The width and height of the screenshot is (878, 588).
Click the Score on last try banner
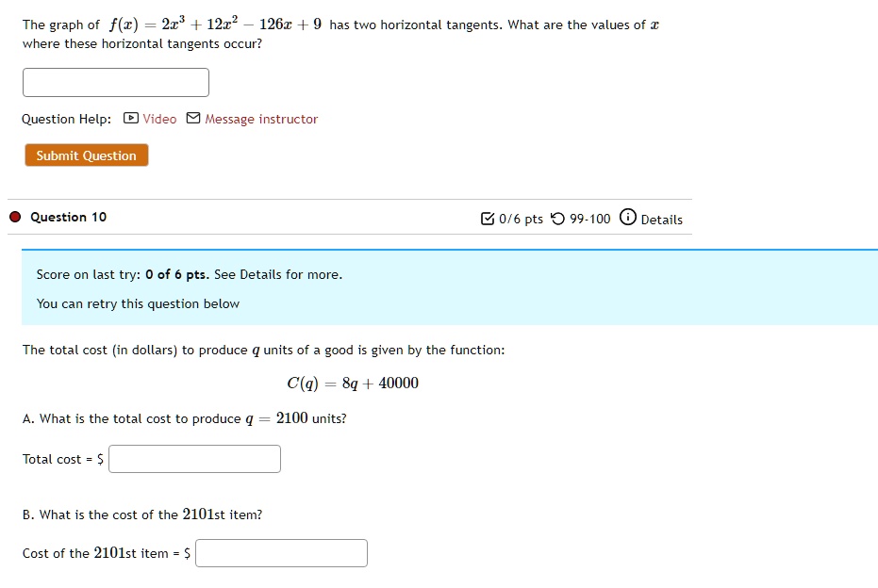coord(450,287)
